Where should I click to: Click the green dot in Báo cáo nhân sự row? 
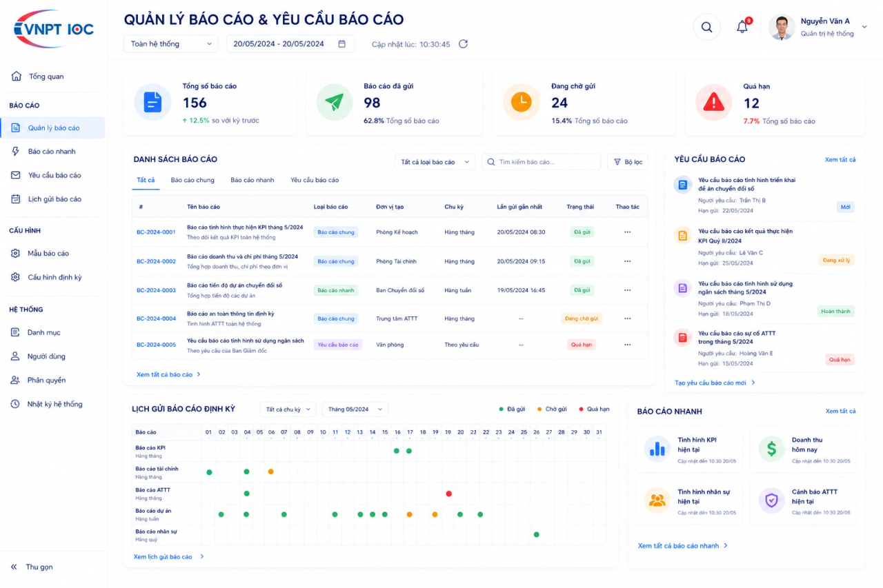[536, 534]
